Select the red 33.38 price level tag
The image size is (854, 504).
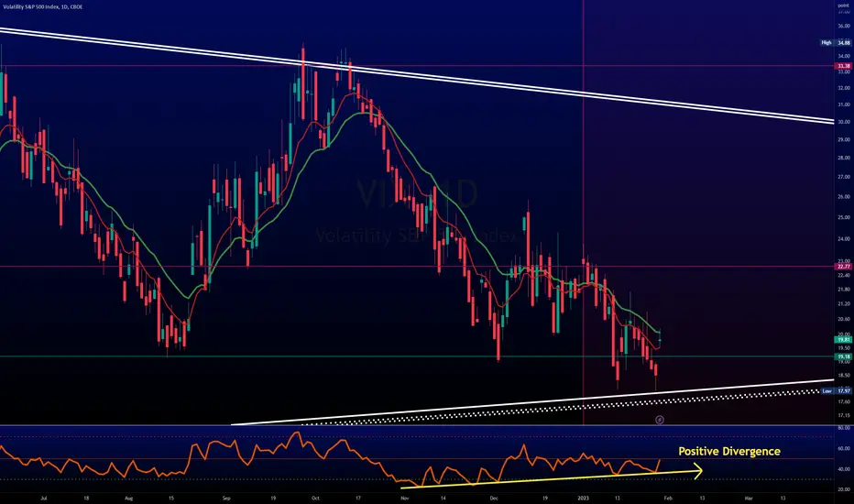843,66
